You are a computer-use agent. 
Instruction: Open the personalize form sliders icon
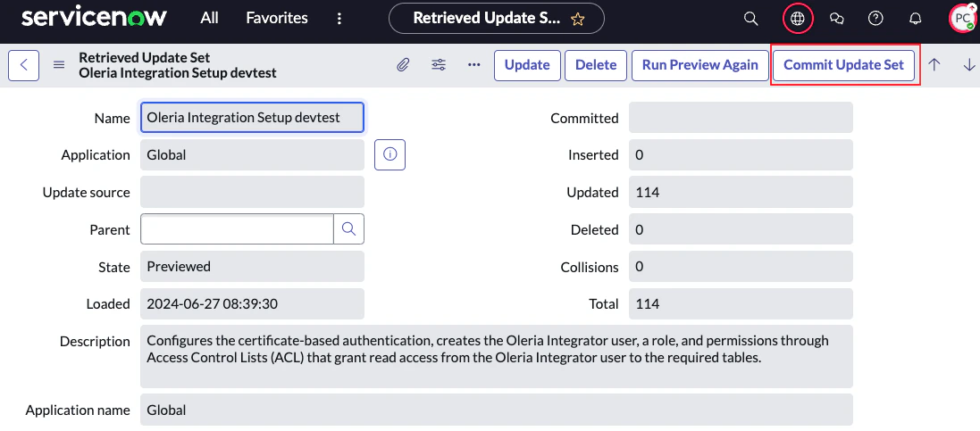439,65
